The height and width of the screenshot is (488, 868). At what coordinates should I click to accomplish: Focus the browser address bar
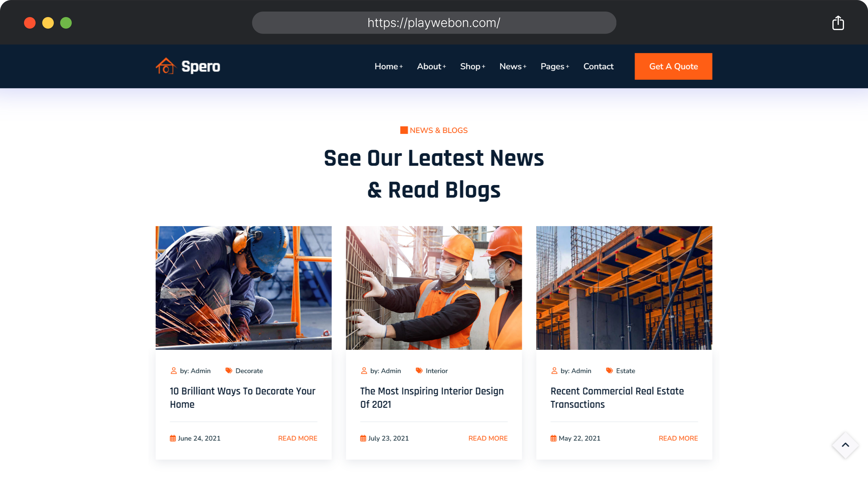434,23
